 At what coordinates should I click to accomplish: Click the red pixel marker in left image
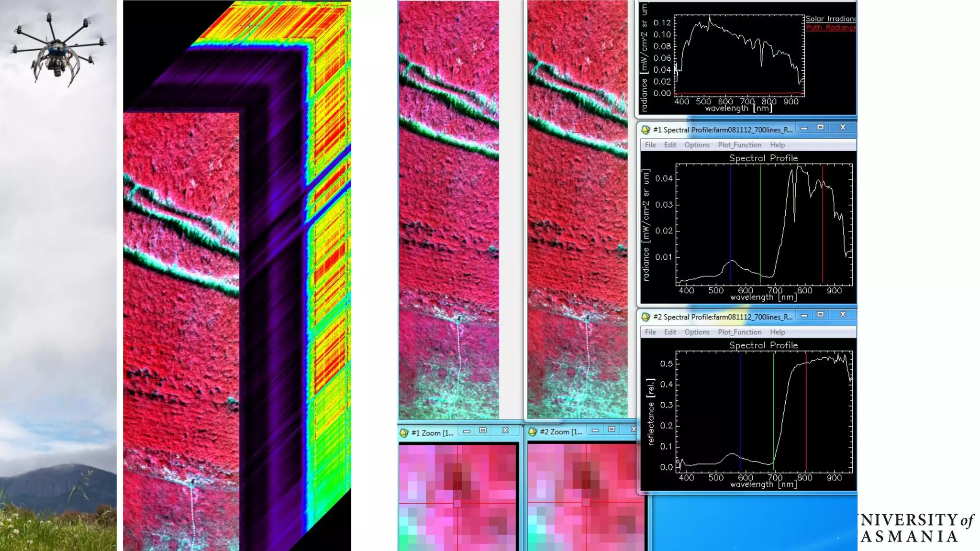tap(448, 130)
